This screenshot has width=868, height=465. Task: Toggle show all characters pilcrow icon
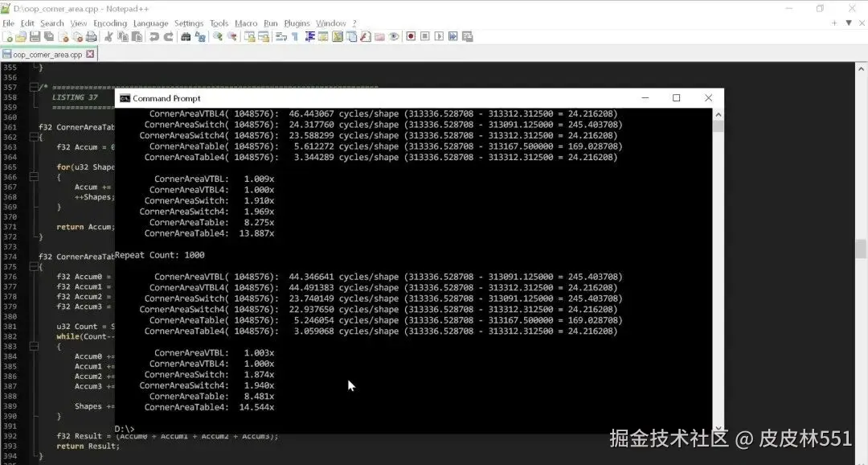click(x=295, y=36)
